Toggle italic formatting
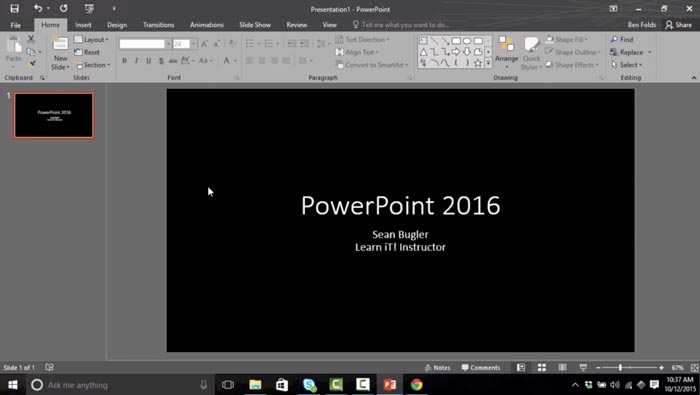The width and height of the screenshot is (700, 395). 136,61
